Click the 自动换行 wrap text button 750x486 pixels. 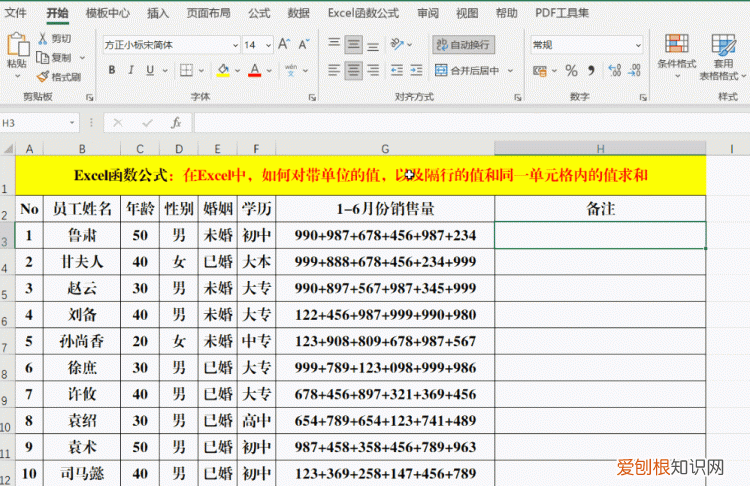pyautogui.click(x=463, y=45)
